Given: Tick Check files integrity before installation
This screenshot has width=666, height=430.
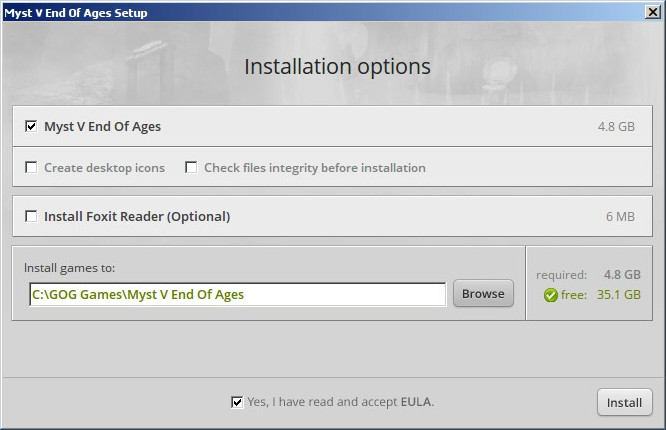Looking at the screenshot, I should 191,167.
